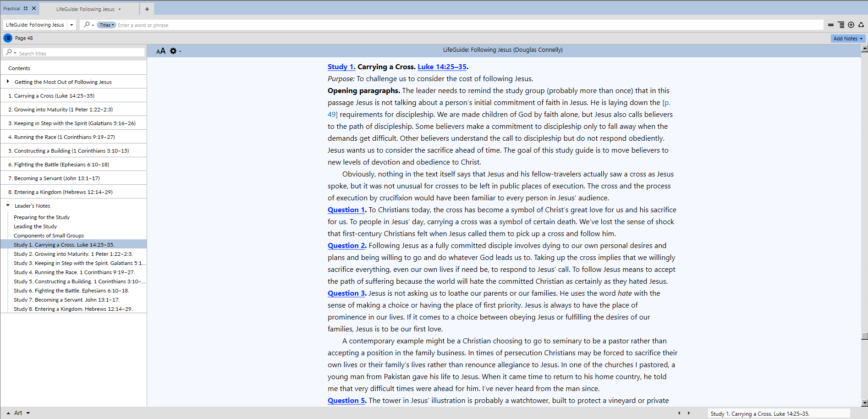
Task: Click the indented outline lines icon
Action: [841, 25]
